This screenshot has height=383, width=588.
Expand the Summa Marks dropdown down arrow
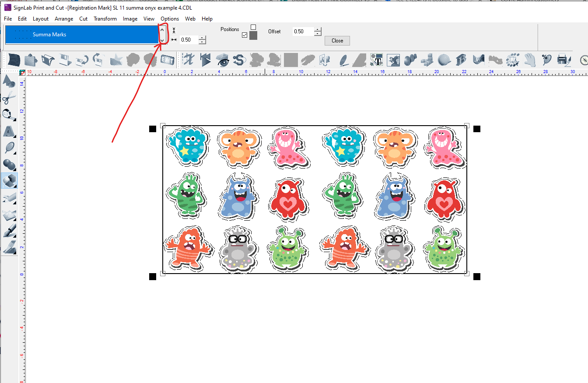[162, 41]
